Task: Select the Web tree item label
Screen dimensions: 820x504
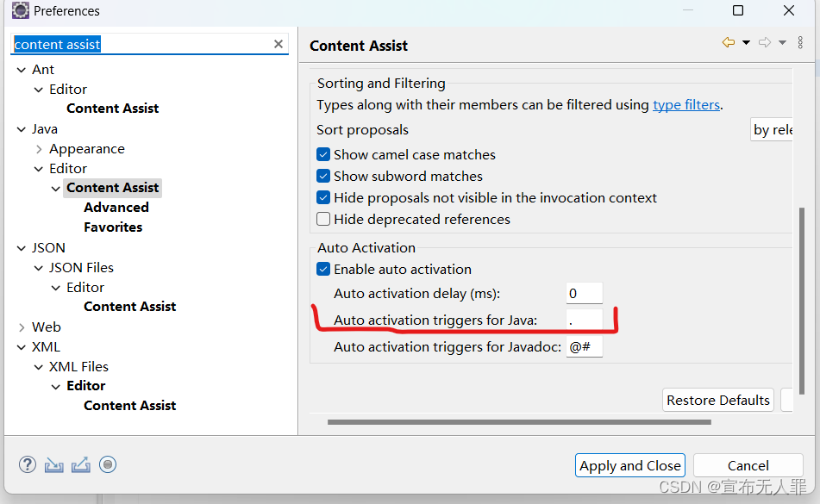Action: pos(46,327)
